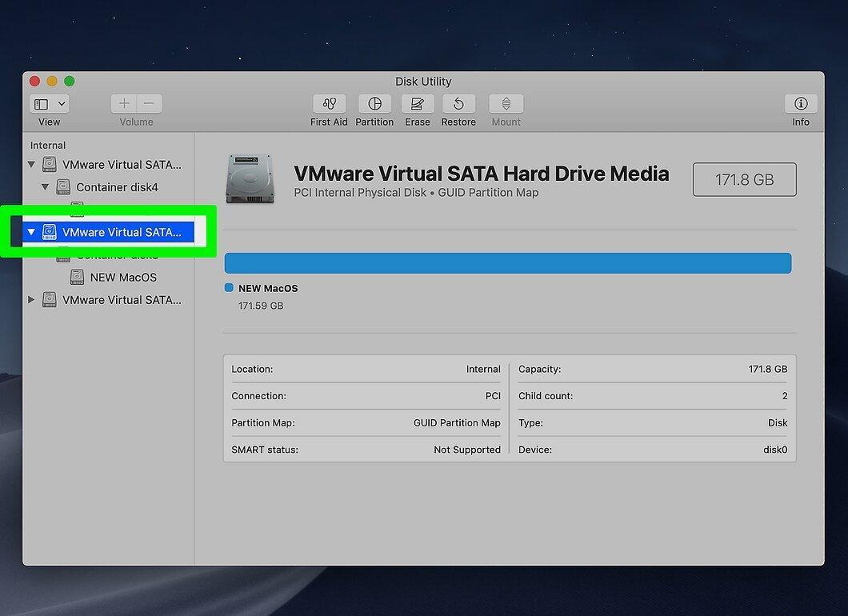The image size is (848, 616).
Task: Expand the last VMware Virtual SATA disk
Action: (31, 300)
